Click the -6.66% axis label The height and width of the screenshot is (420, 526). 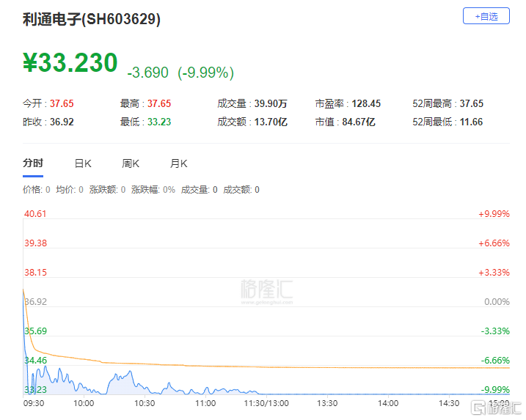tap(495, 361)
